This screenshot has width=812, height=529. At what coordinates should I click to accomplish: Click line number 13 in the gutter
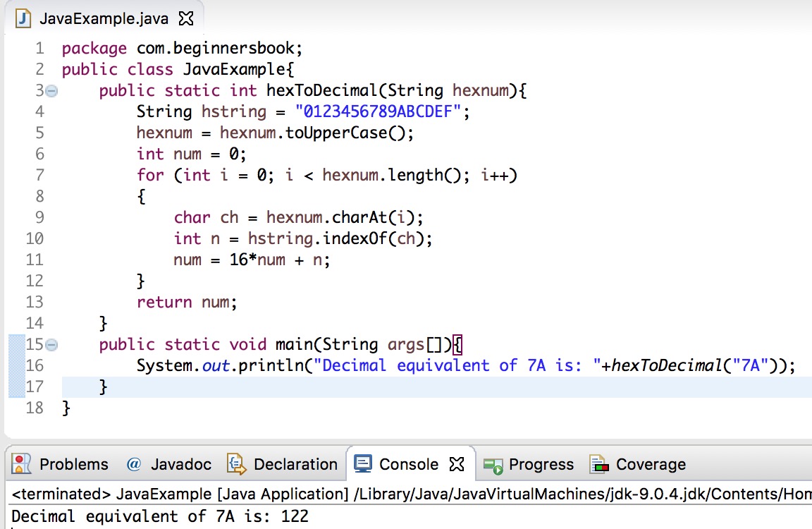[x=35, y=302]
